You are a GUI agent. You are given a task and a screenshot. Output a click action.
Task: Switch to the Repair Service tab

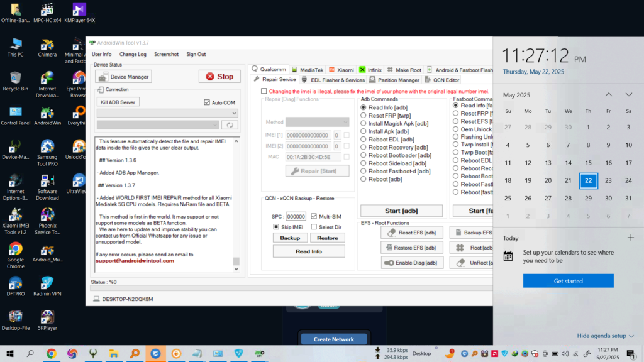279,79
